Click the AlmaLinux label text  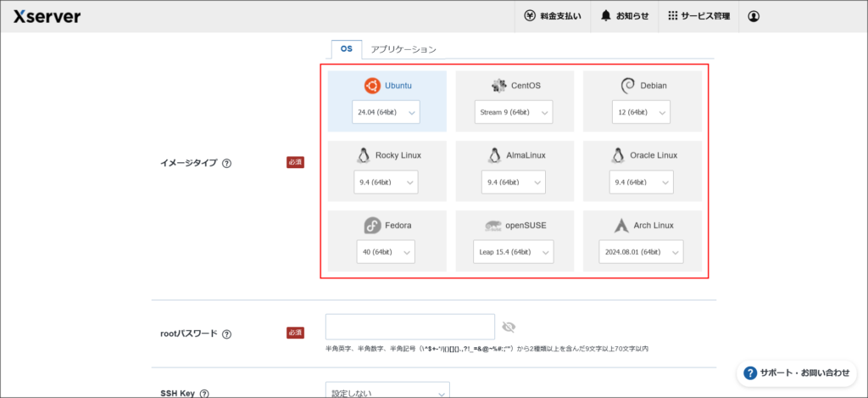click(526, 156)
